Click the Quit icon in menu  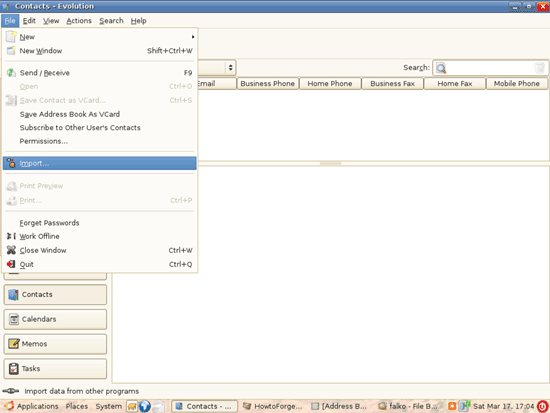[x=11, y=264]
